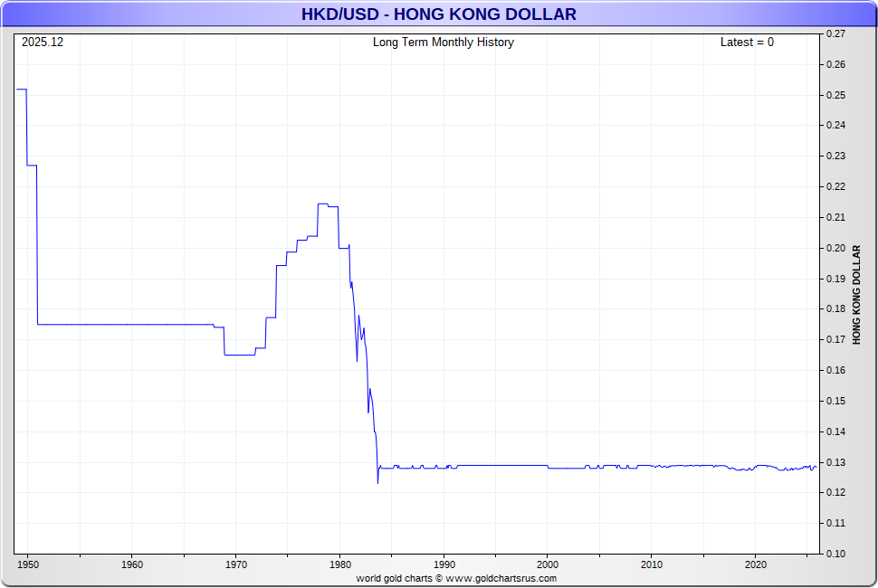The image size is (878, 588).
Task: Click the 0.18 y-axis value
Action: coord(836,308)
